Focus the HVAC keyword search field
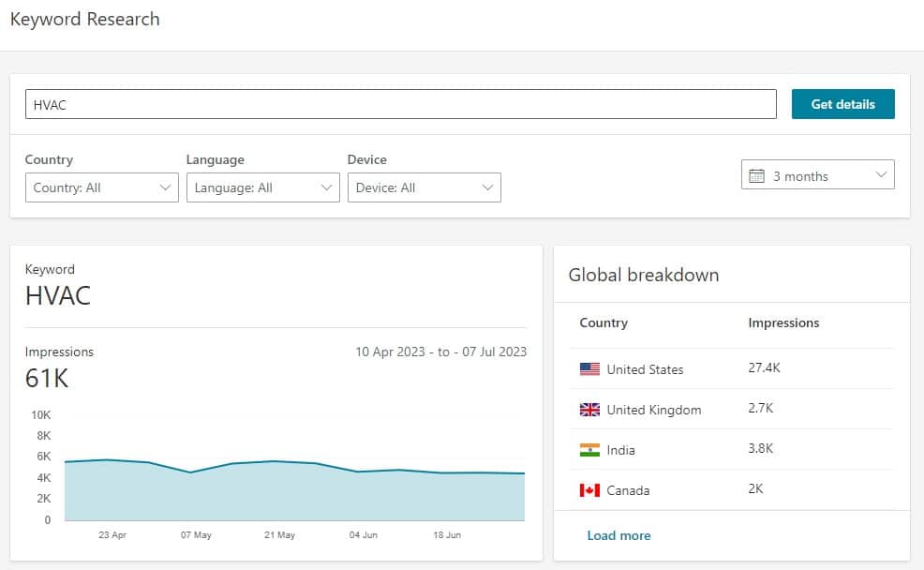 point(401,104)
